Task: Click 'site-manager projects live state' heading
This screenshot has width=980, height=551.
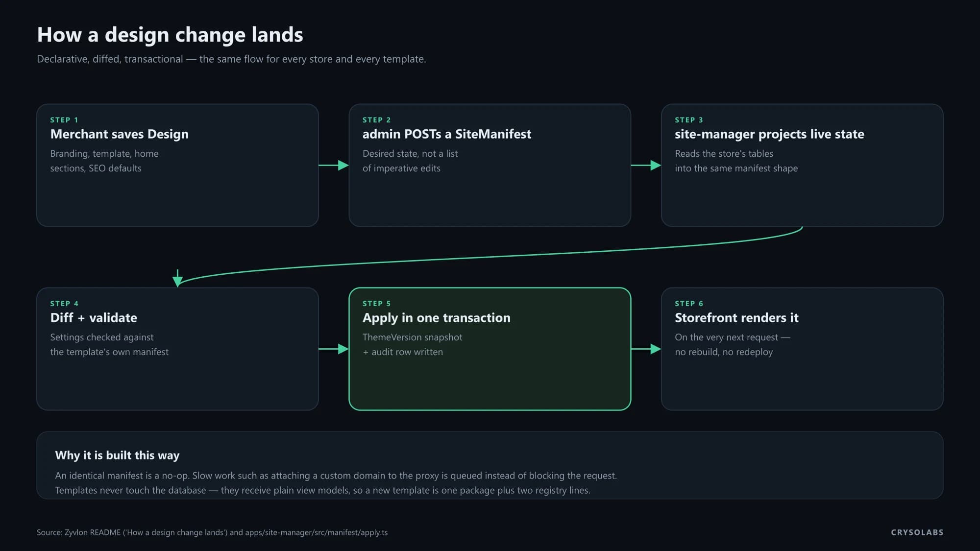Action: click(769, 134)
